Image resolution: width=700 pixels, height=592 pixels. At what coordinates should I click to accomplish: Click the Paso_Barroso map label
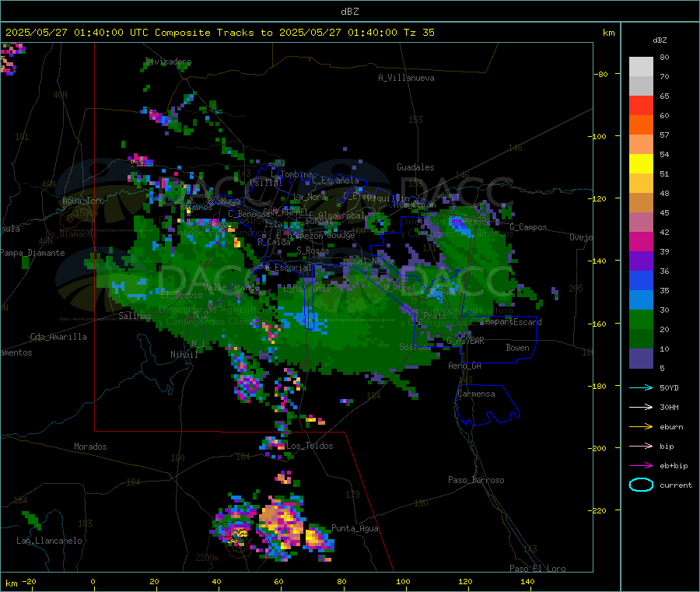point(476,480)
